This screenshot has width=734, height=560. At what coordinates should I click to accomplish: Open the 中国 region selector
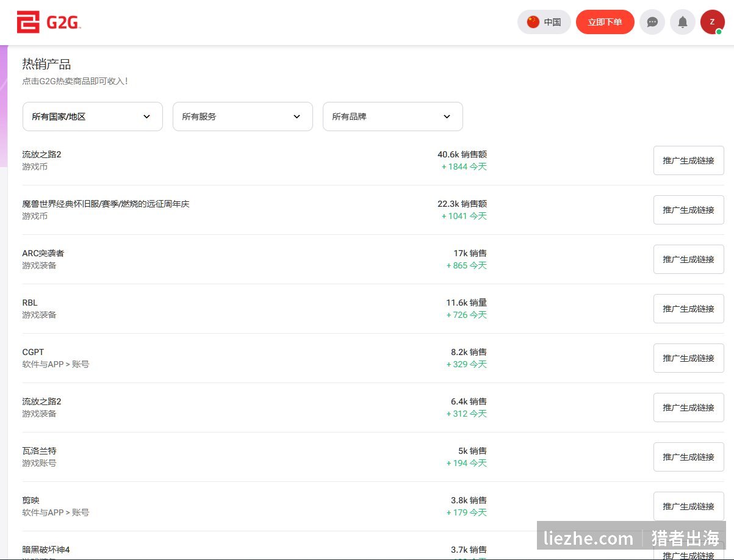point(544,22)
